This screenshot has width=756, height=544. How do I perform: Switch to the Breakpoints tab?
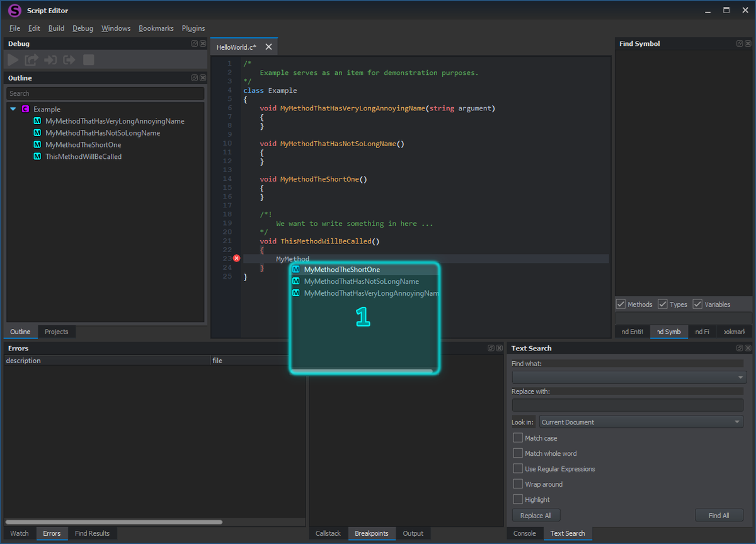pos(372,533)
